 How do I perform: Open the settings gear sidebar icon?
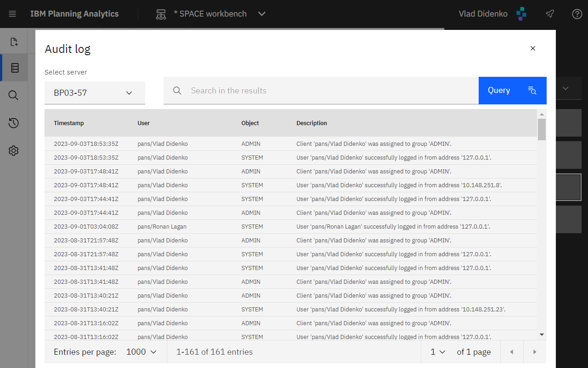[x=13, y=150]
